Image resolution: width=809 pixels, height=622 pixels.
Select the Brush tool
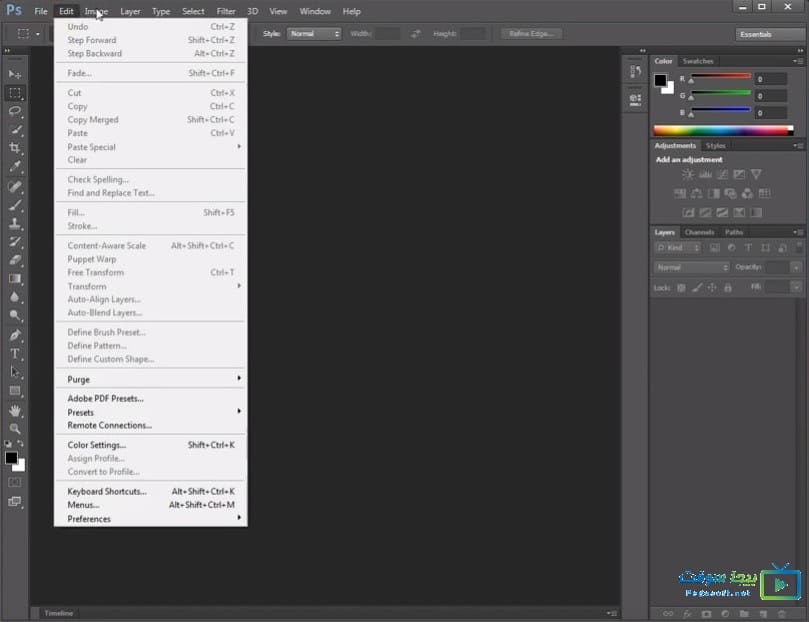[x=14, y=205]
